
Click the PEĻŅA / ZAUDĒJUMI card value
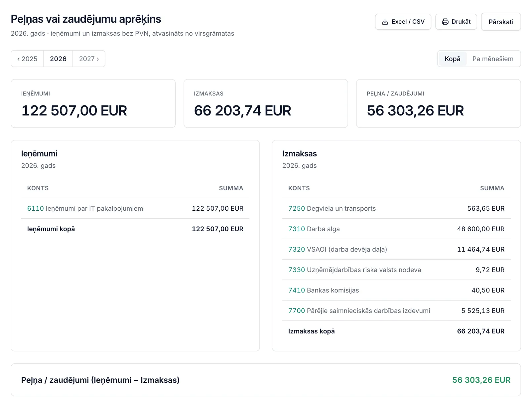(x=415, y=110)
